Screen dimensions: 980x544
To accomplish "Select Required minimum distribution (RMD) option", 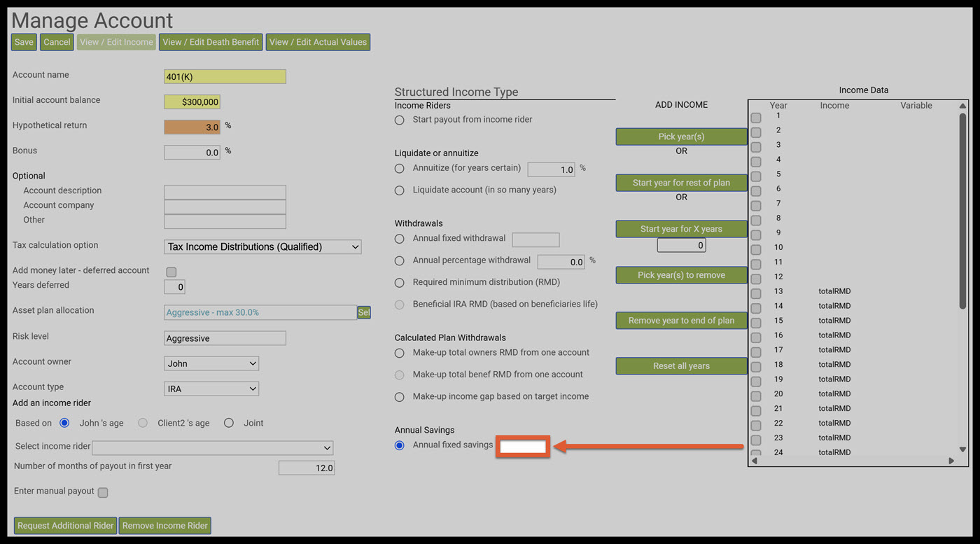I will pyautogui.click(x=400, y=283).
